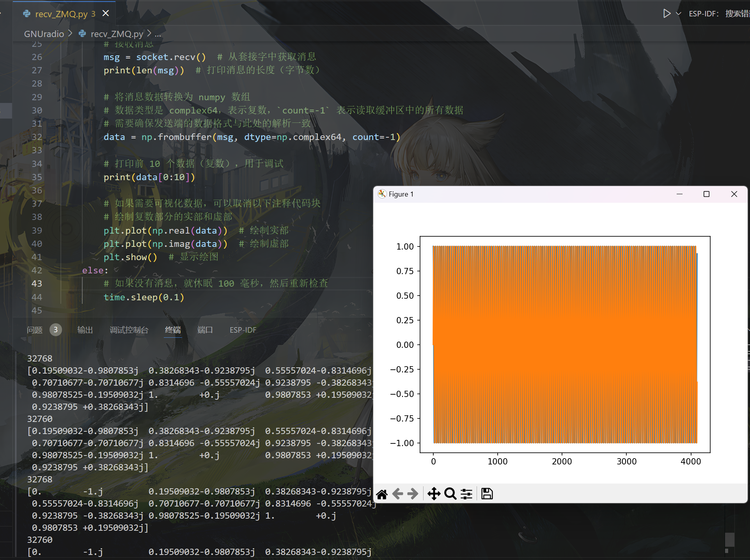Expand breadcrumb ellipsis after recv_ZMQ.py

click(x=158, y=34)
